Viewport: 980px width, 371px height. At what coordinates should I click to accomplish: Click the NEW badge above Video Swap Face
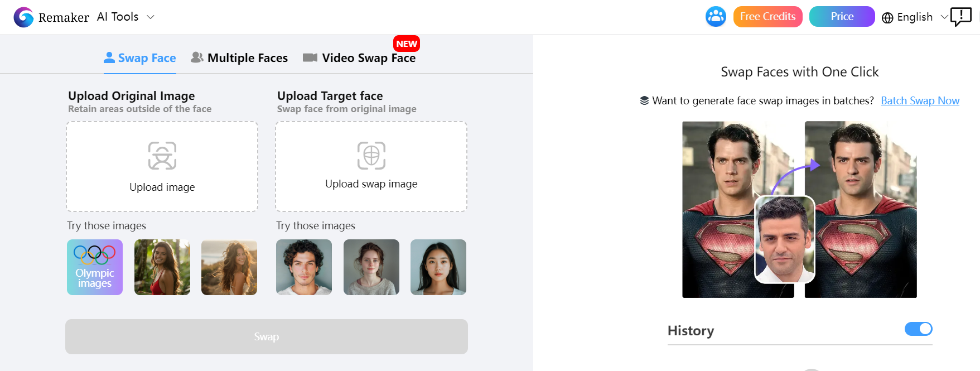click(x=407, y=44)
